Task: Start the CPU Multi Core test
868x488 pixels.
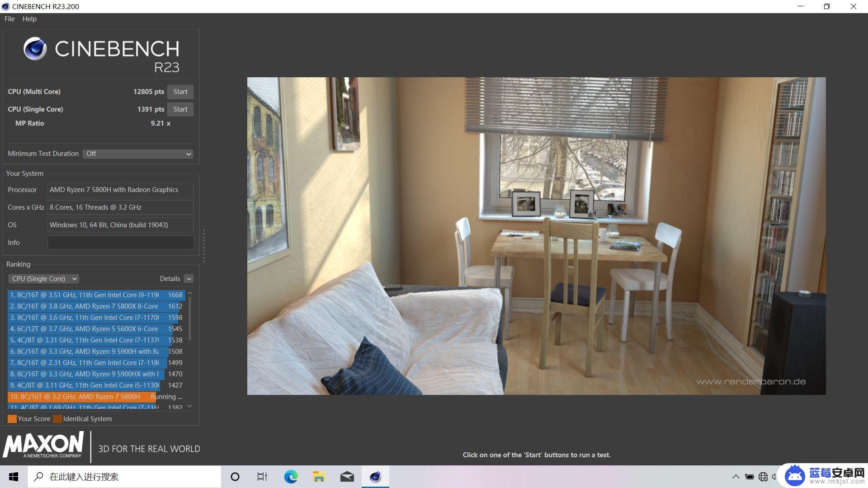Action: tap(180, 92)
